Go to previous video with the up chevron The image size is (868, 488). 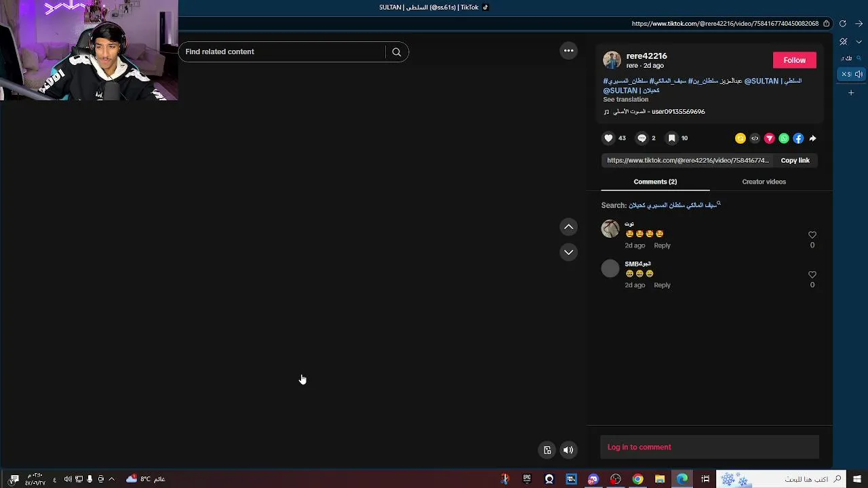click(569, 227)
